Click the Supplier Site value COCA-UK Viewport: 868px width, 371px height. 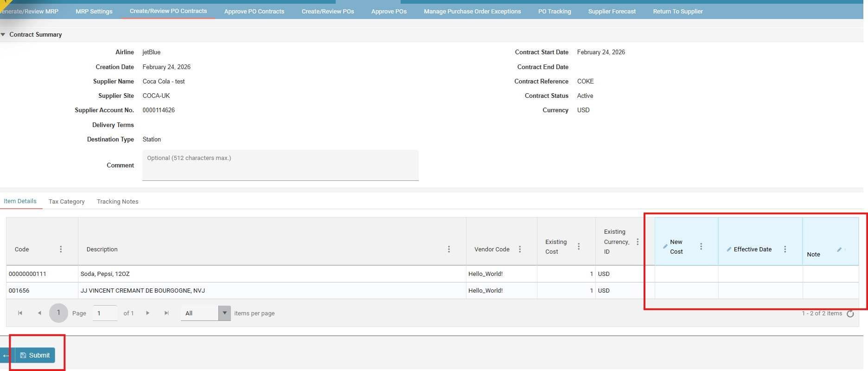(156, 96)
